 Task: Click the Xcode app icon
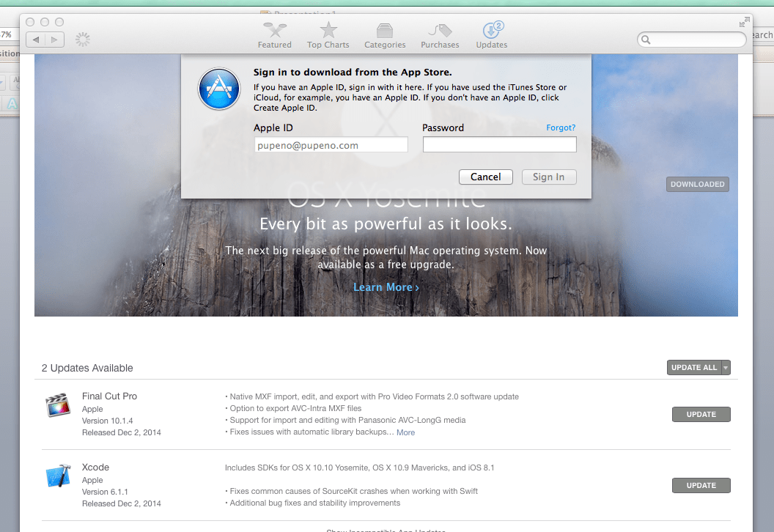coord(58,476)
